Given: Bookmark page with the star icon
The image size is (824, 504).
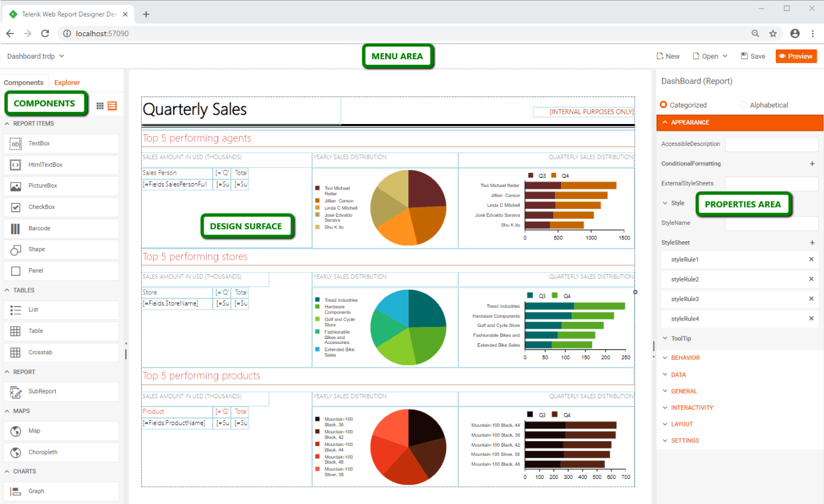Looking at the screenshot, I should point(773,34).
